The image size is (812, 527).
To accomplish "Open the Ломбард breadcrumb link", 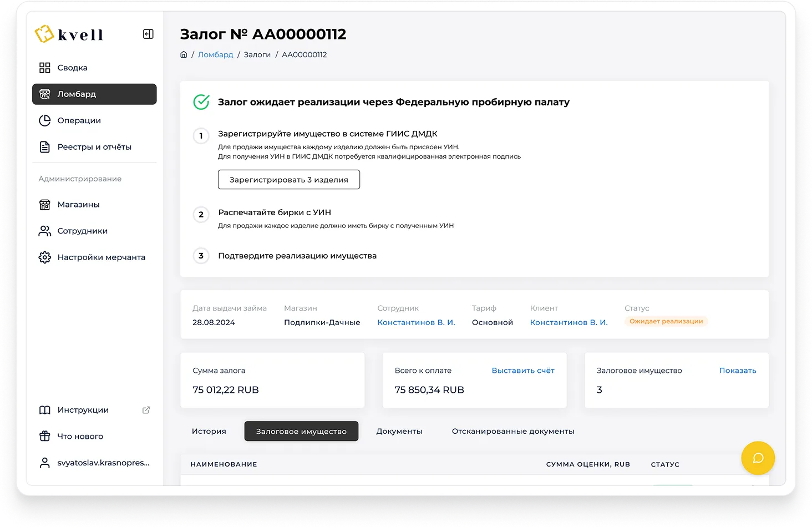I will click(x=215, y=54).
